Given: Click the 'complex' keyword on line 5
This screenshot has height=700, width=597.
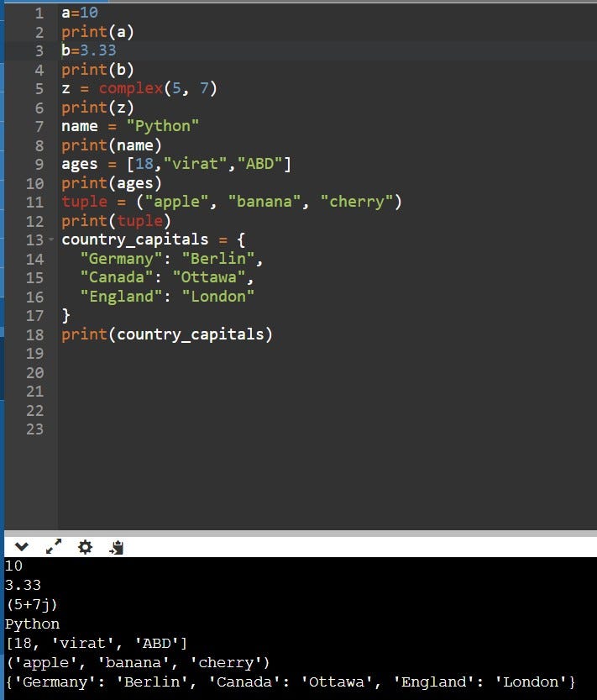Looking at the screenshot, I should click(x=131, y=89).
